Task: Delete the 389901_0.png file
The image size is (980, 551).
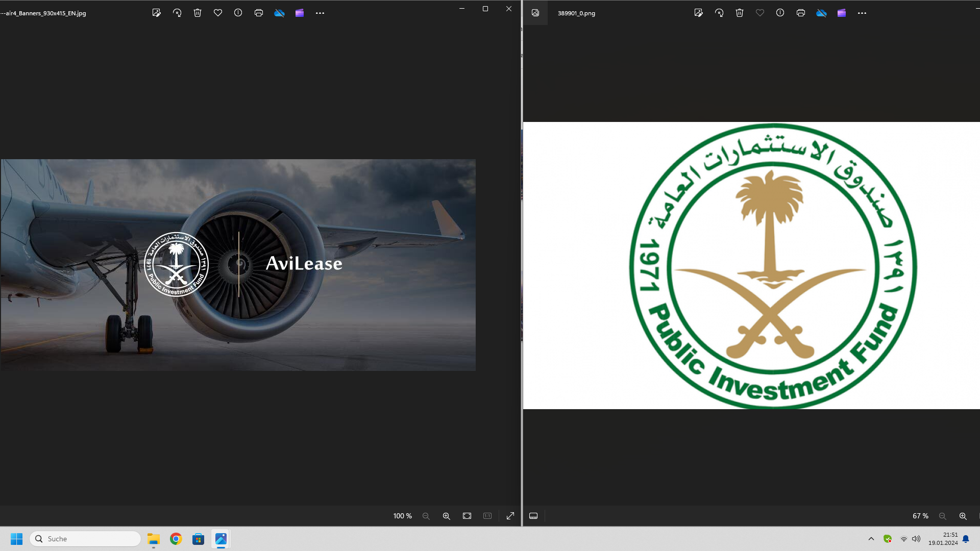Action: pos(740,13)
